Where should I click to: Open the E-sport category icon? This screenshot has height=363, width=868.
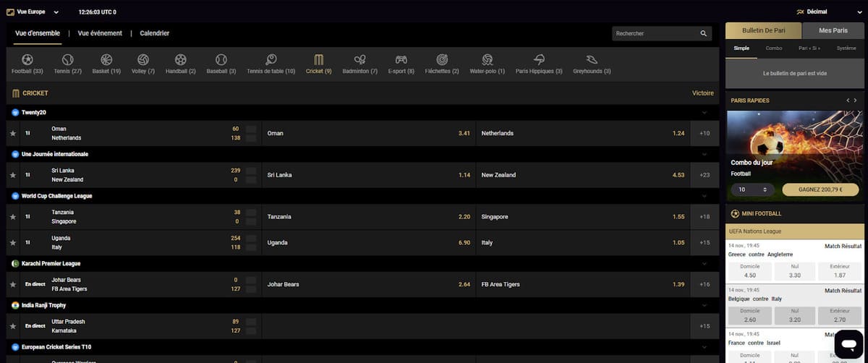[401, 60]
